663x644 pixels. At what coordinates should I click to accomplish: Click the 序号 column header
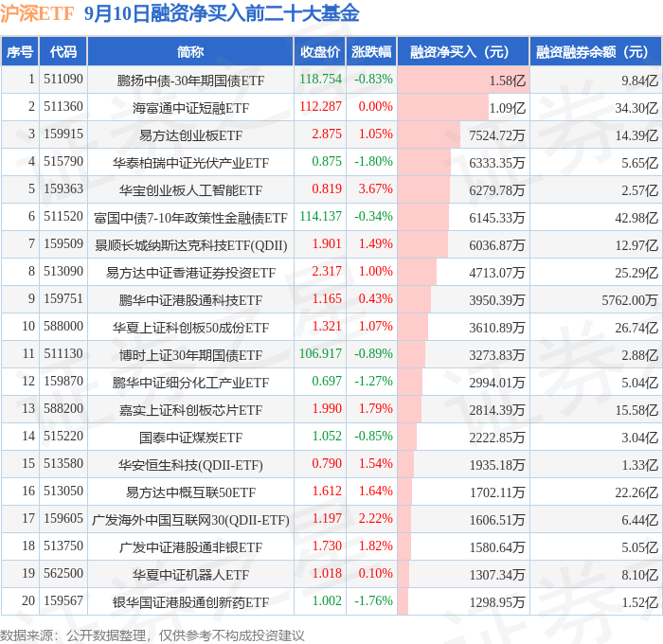20,51
